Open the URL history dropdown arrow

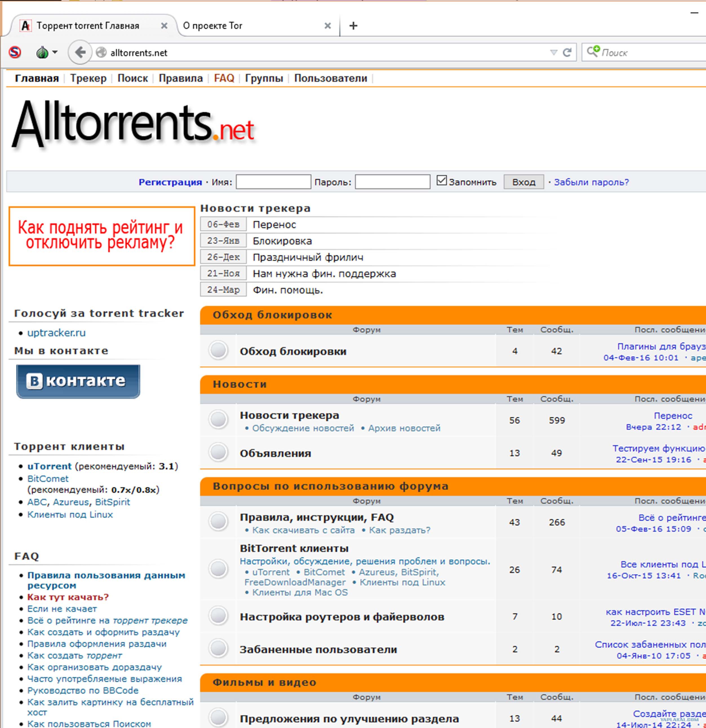pos(554,52)
